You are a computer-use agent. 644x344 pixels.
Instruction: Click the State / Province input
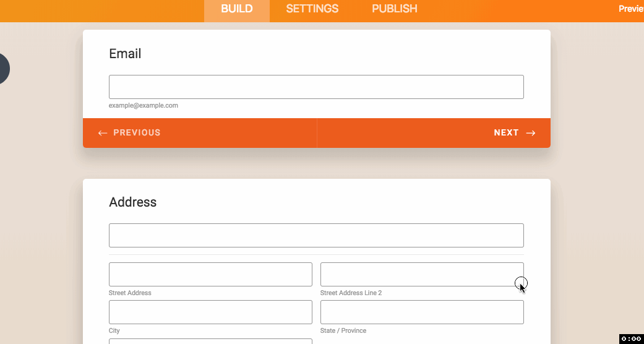[422, 312]
